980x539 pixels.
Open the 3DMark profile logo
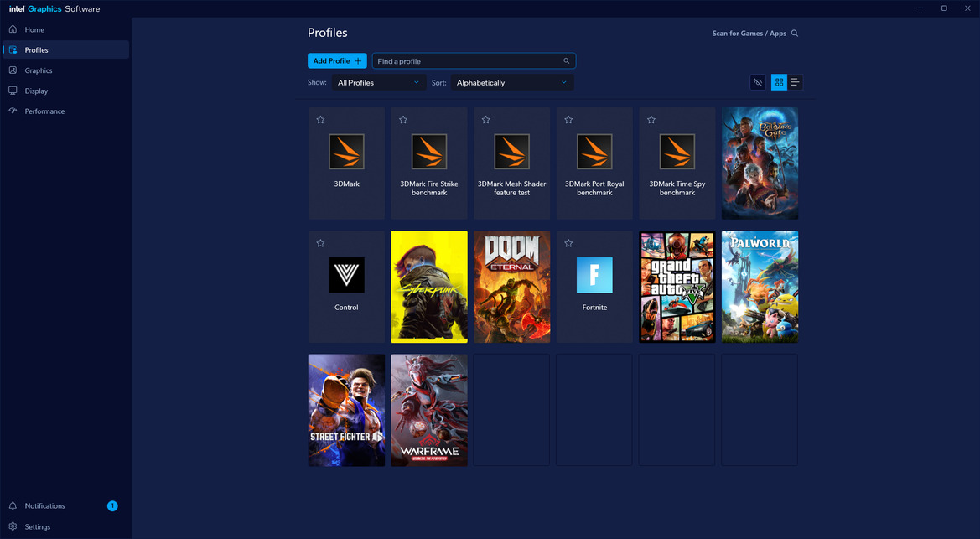click(x=346, y=152)
